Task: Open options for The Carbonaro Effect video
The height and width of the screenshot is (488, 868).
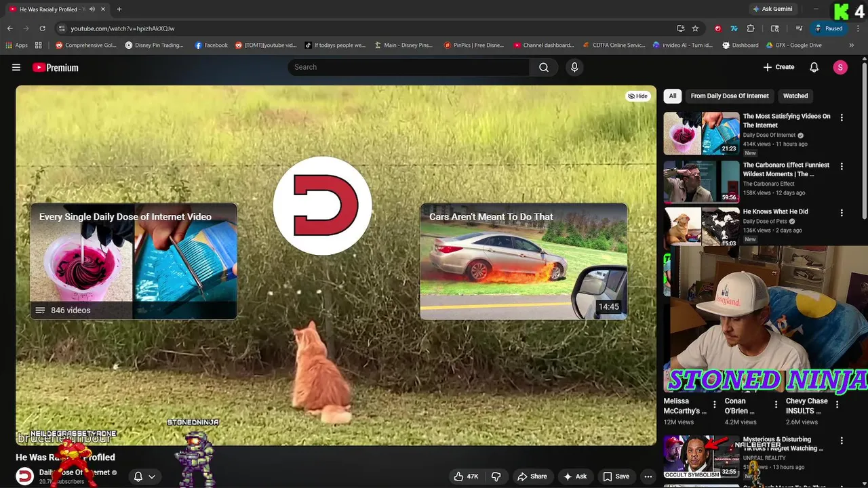Action: [842, 166]
